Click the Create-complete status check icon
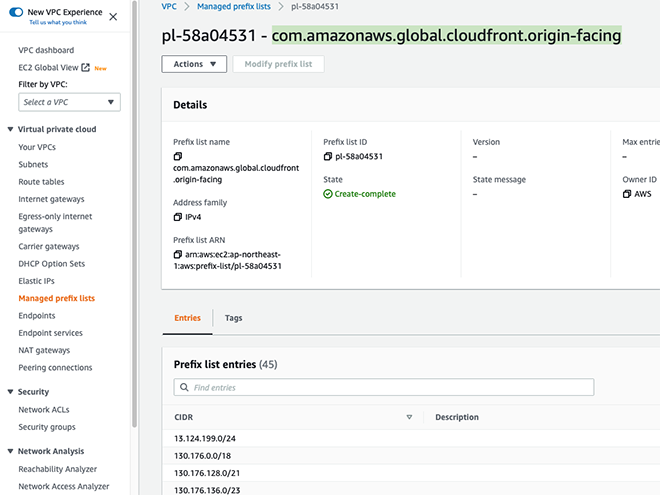 click(327, 194)
